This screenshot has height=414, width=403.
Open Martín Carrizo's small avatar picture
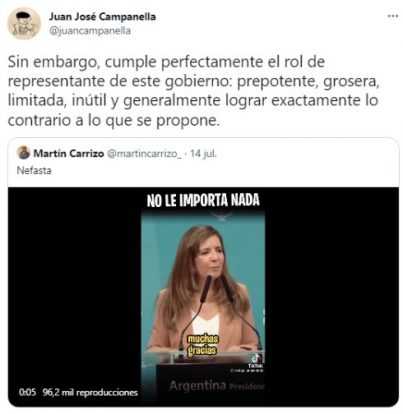pos(23,153)
